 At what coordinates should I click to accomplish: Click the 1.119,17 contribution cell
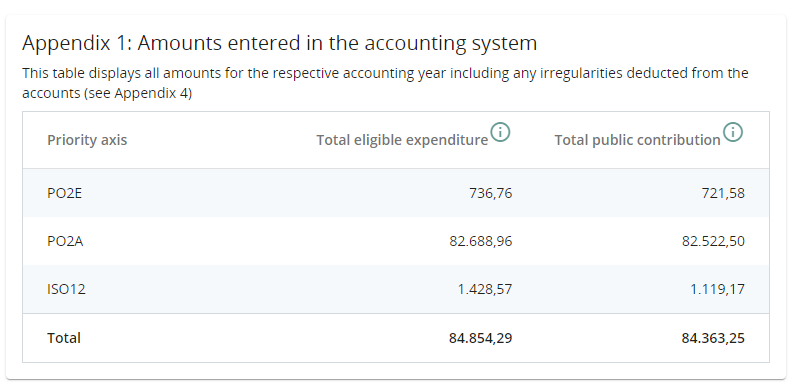718,289
